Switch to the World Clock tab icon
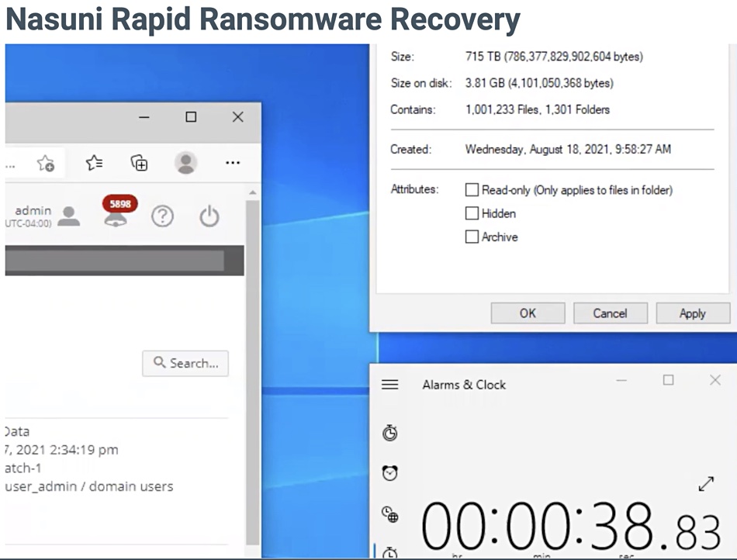Screen dimensions: 737x560 click(389, 514)
